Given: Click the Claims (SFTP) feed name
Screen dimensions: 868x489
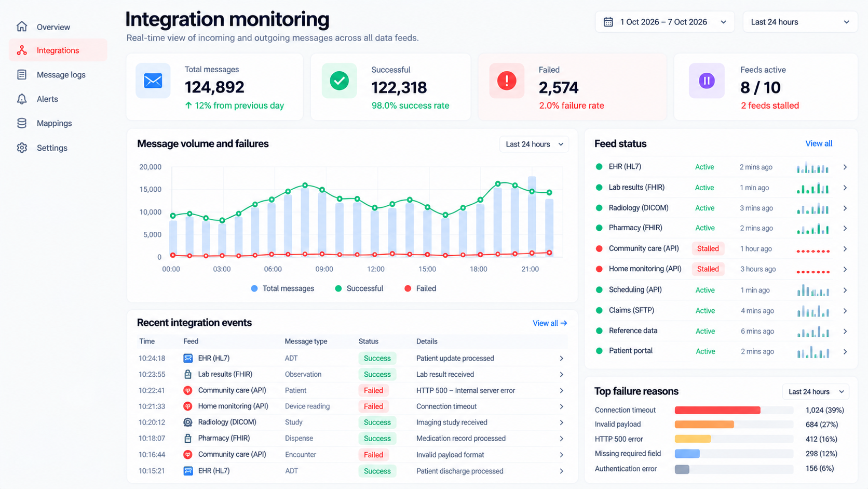Looking at the screenshot, I should (631, 310).
